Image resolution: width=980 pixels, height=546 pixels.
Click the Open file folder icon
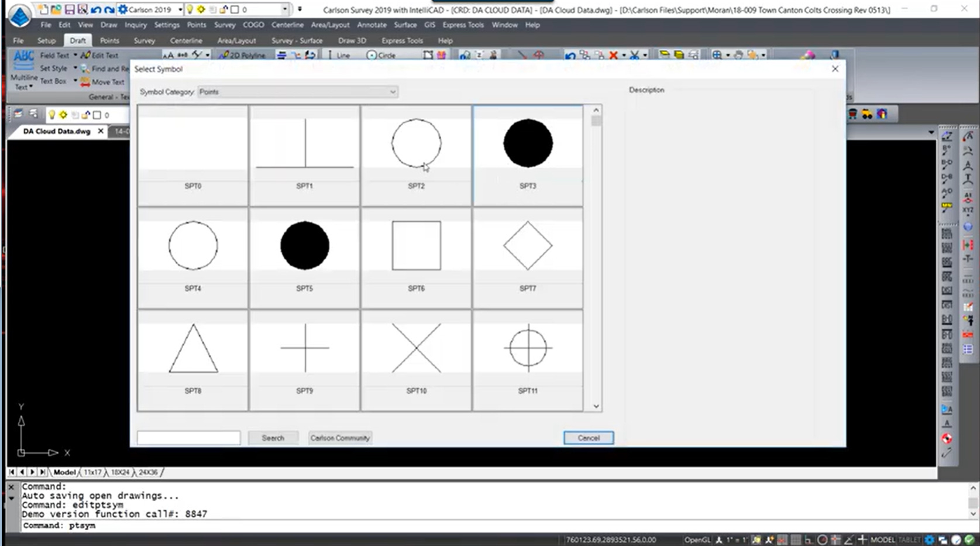(56, 9)
